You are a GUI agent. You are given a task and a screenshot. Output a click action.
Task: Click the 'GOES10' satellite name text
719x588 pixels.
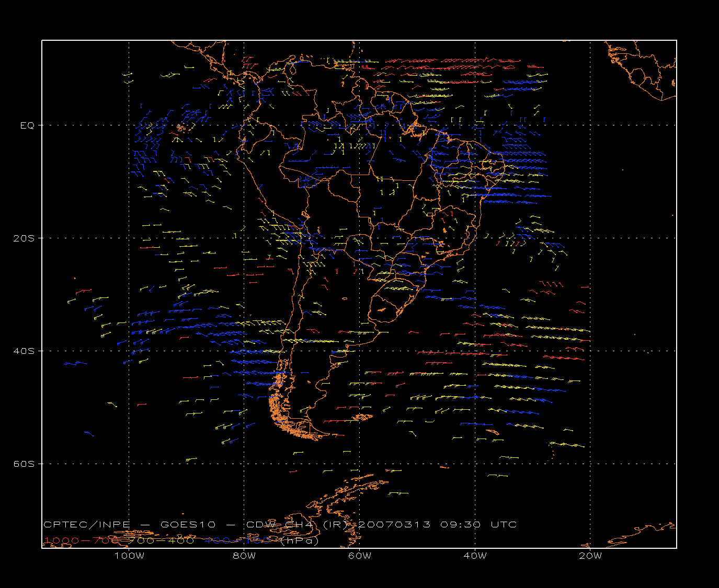coord(188,524)
